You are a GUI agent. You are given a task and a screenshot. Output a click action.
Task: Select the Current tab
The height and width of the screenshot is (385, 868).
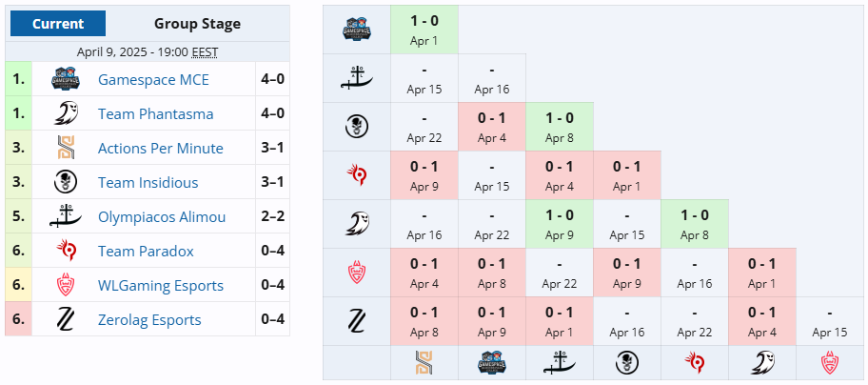click(x=58, y=24)
